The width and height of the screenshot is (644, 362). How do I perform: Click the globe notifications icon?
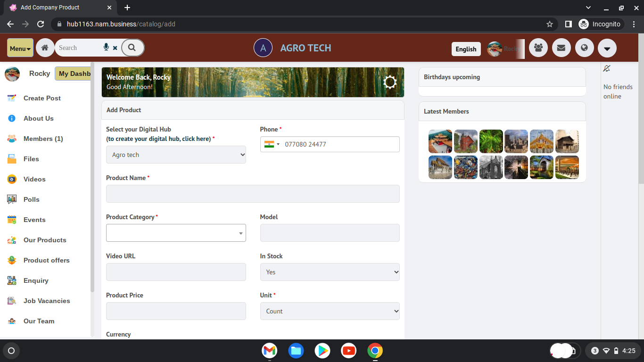(x=584, y=48)
